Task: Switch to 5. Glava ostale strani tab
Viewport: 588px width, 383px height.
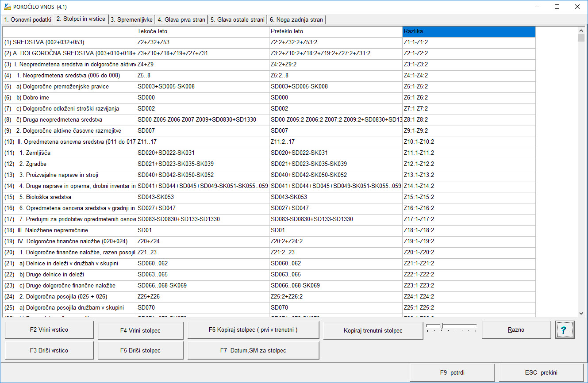Action: tap(238, 19)
